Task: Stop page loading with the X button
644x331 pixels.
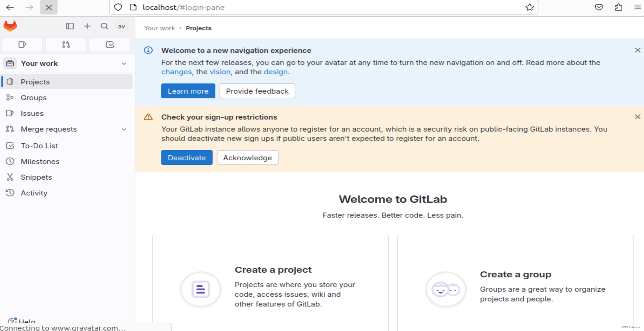Action: pyautogui.click(x=49, y=7)
